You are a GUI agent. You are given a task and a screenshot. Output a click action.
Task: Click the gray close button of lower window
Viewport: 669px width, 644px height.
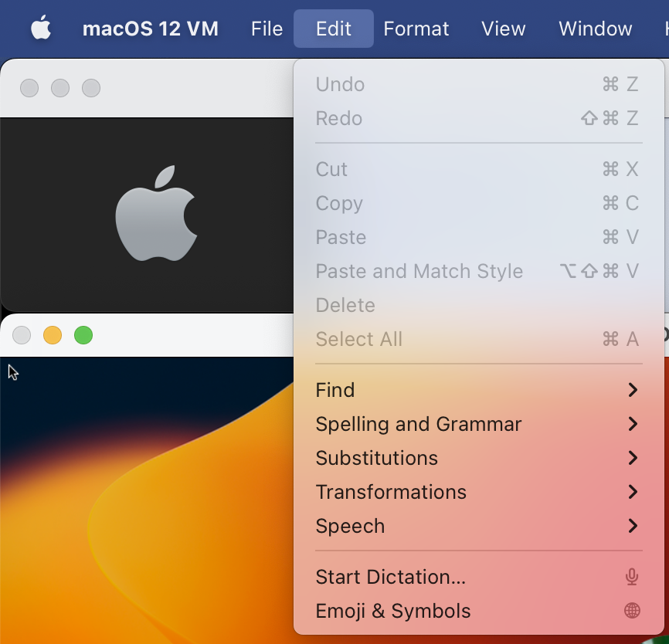(22, 335)
